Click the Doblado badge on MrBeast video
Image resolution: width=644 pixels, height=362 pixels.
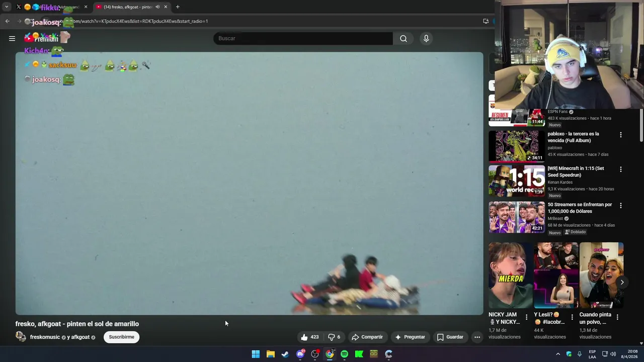click(575, 232)
